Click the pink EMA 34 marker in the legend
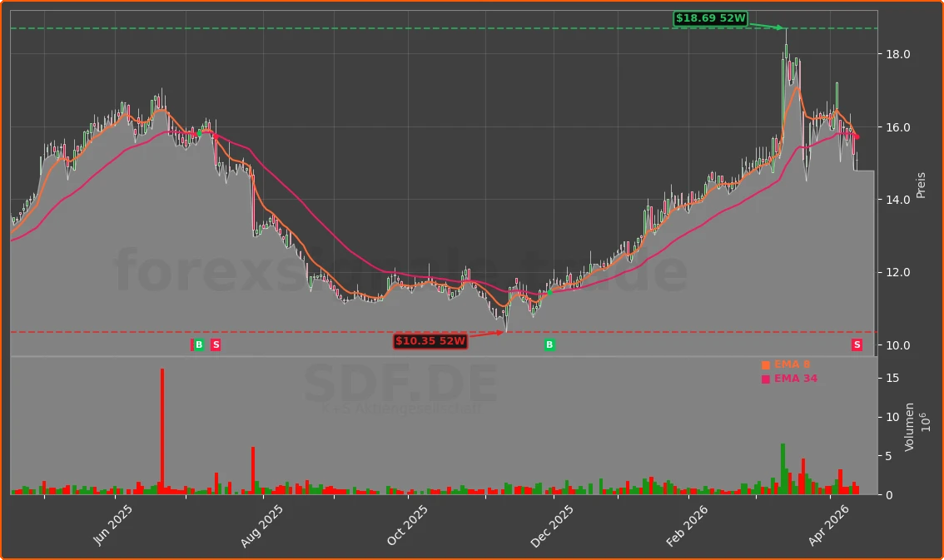 click(764, 378)
